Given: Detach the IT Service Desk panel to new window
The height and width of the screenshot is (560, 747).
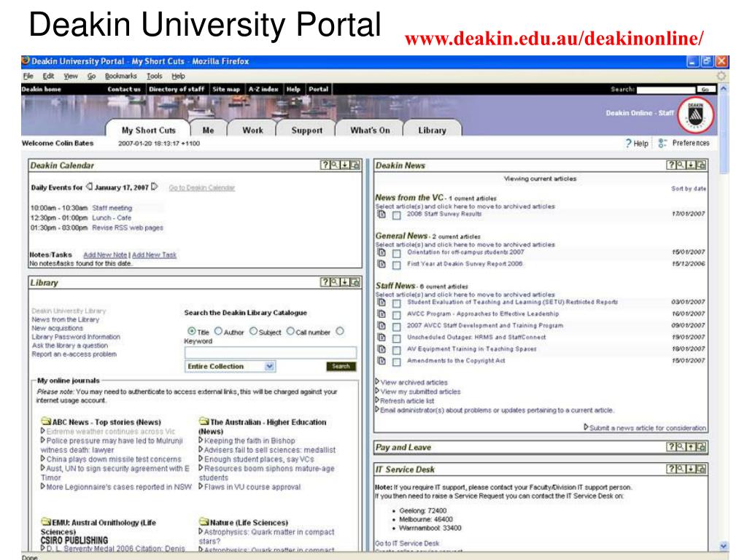Looking at the screenshot, I should (x=701, y=469).
